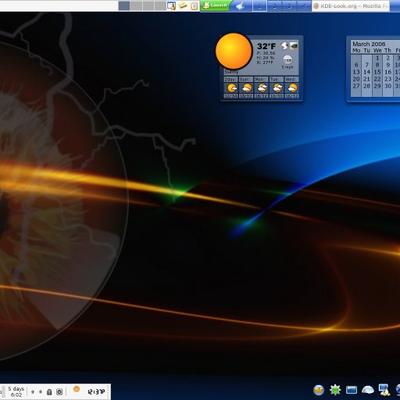Select the first day forecast sun icon
Image resolution: width=400 pixels, height=400 pixels.
pyautogui.click(x=231, y=88)
